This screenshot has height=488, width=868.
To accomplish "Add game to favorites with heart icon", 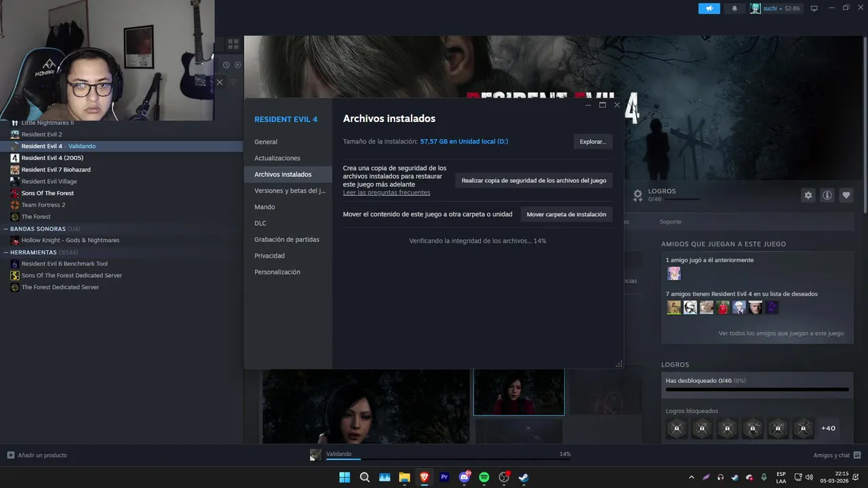I will tap(846, 195).
